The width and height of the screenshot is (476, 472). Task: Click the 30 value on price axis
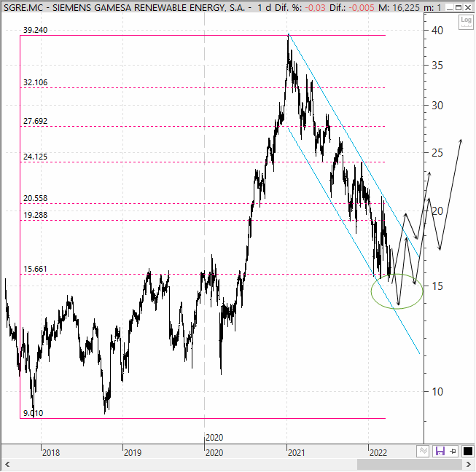[437, 106]
